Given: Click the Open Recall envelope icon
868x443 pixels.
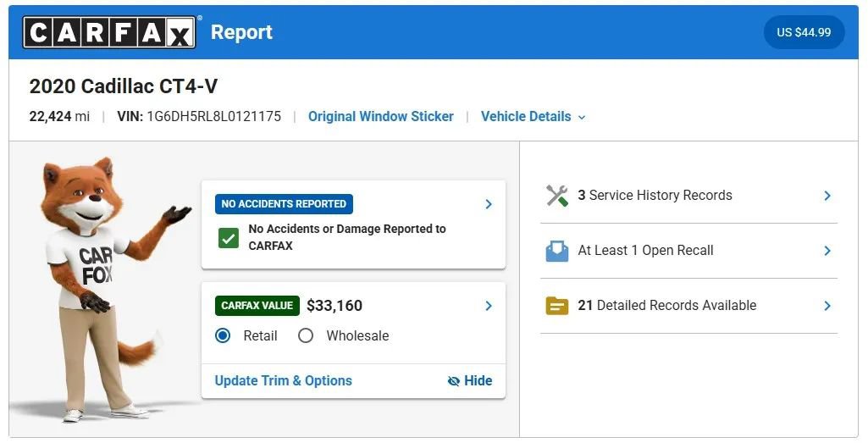Looking at the screenshot, I should click(x=557, y=251).
